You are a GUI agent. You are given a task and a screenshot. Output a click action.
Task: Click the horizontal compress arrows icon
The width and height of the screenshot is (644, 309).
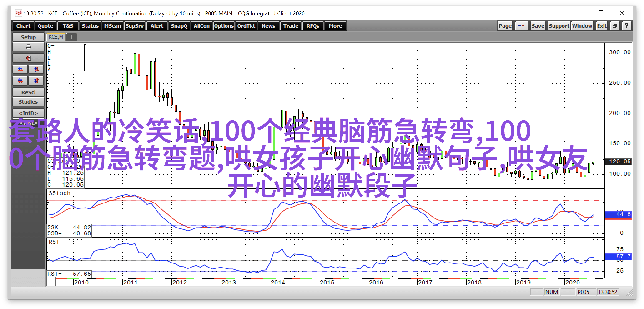point(20,81)
